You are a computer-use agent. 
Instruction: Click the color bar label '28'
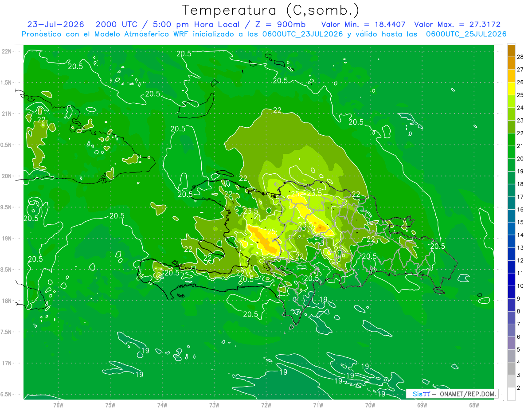(x=520, y=57)
